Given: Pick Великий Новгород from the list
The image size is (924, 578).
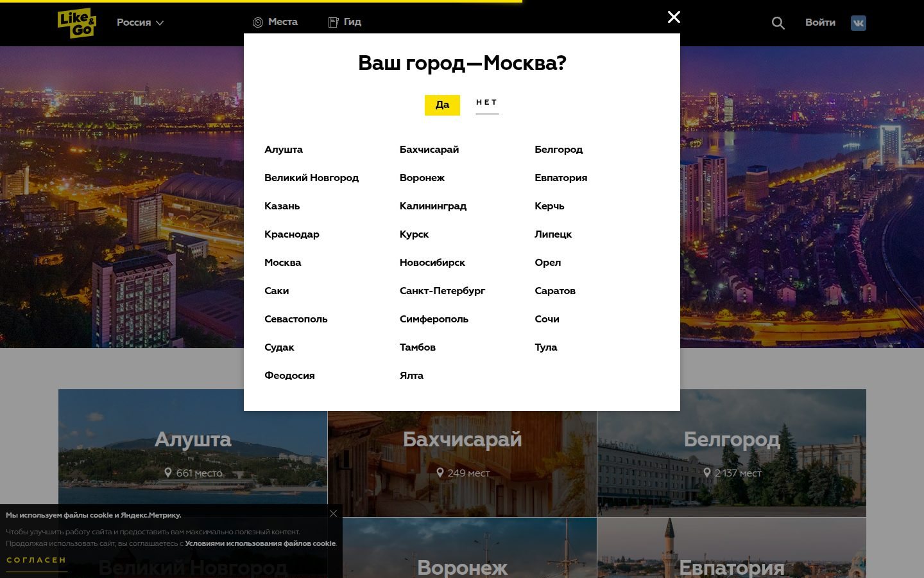Looking at the screenshot, I should point(312,178).
